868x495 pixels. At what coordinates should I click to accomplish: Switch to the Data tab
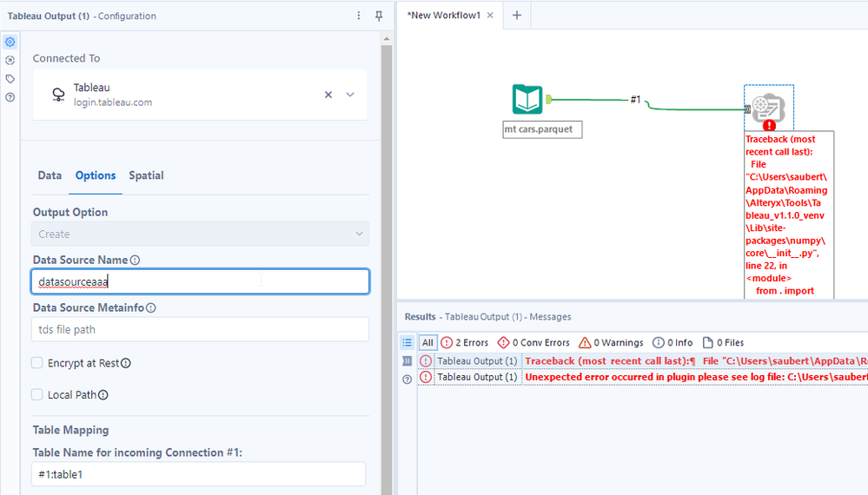click(50, 175)
